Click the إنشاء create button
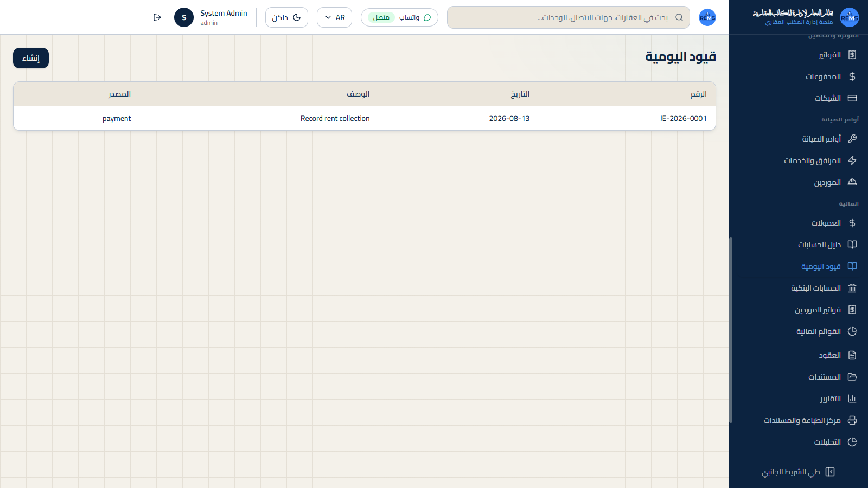 [31, 58]
